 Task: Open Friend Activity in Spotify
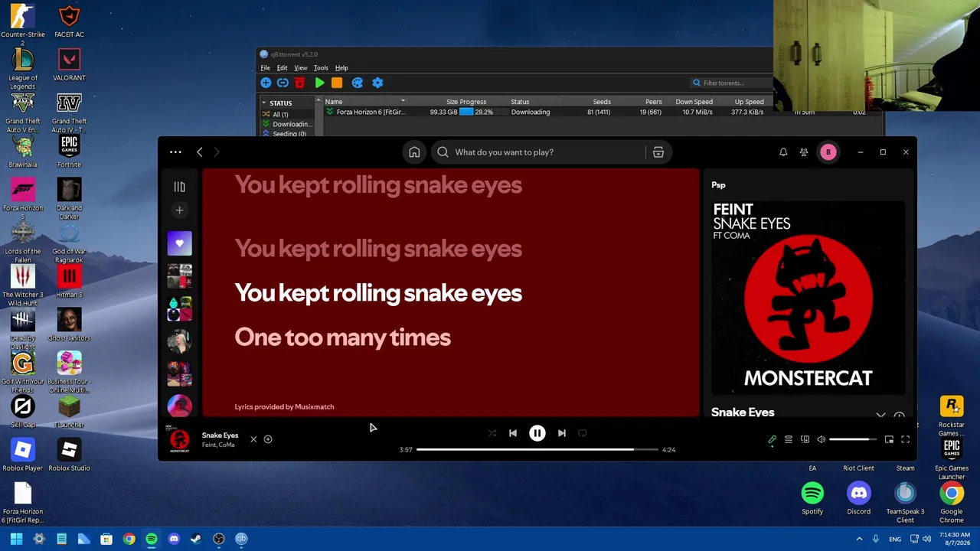(x=804, y=152)
